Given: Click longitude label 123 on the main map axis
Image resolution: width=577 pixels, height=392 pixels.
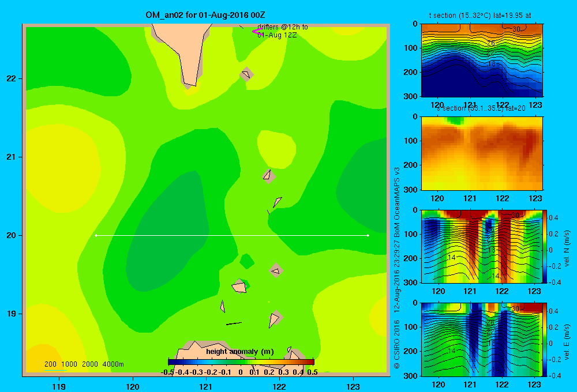Looking at the screenshot, I should coord(353,386).
